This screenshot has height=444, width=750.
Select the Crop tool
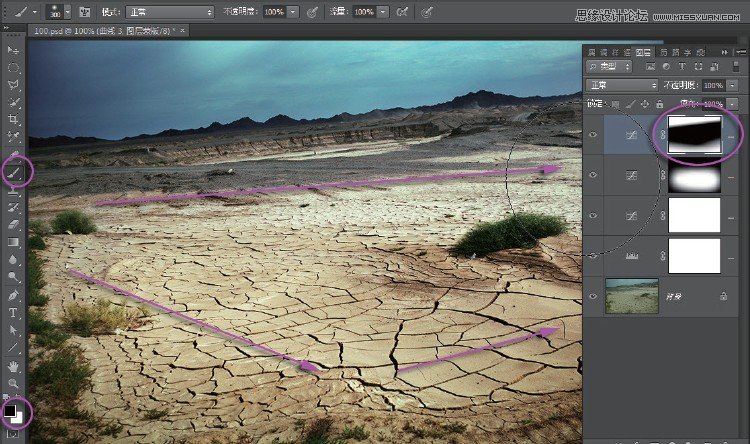13,119
